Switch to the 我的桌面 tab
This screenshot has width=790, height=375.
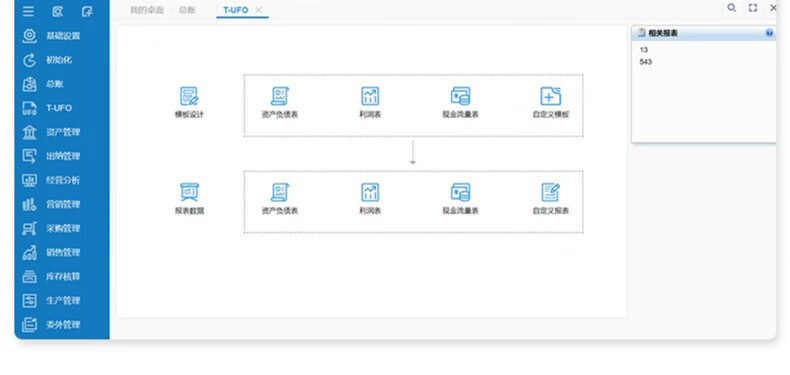point(147,10)
